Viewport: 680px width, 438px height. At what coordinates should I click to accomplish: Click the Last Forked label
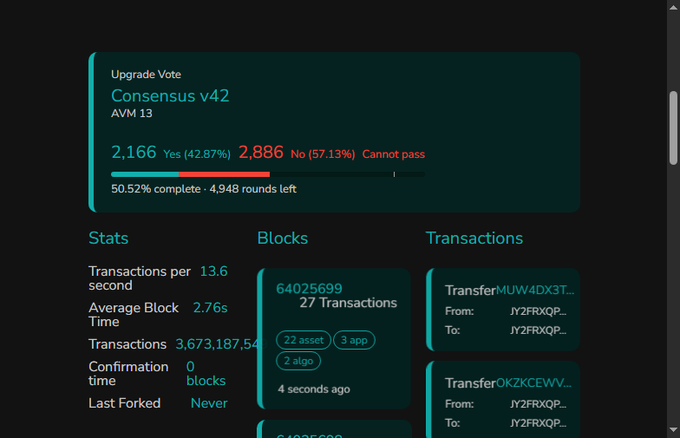pyautogui.click(x=124, y=403)
